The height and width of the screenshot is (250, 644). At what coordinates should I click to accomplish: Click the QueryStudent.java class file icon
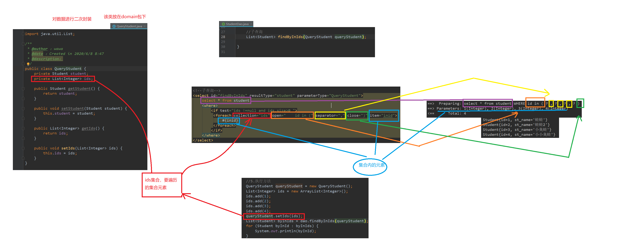click(x=114, y=26)
